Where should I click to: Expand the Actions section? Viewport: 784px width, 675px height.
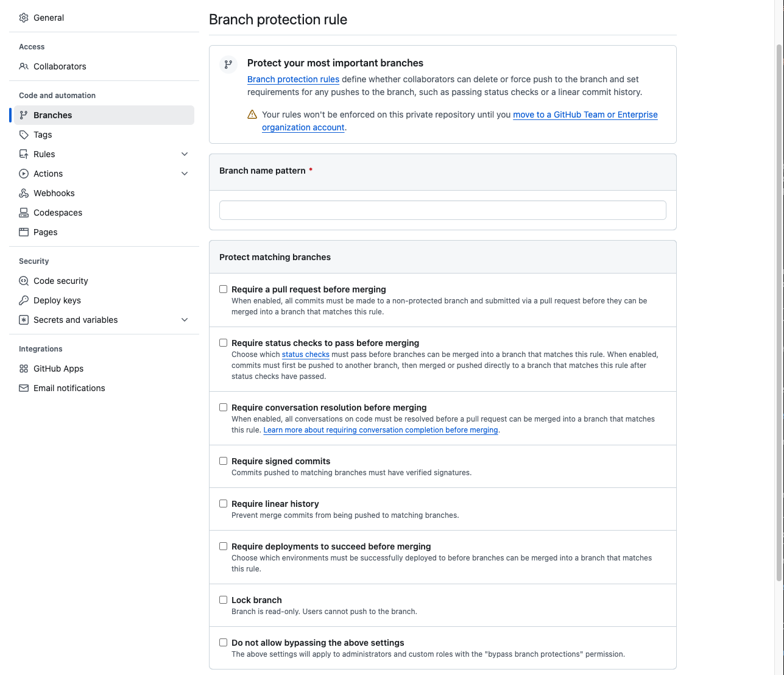click(184, 173)
